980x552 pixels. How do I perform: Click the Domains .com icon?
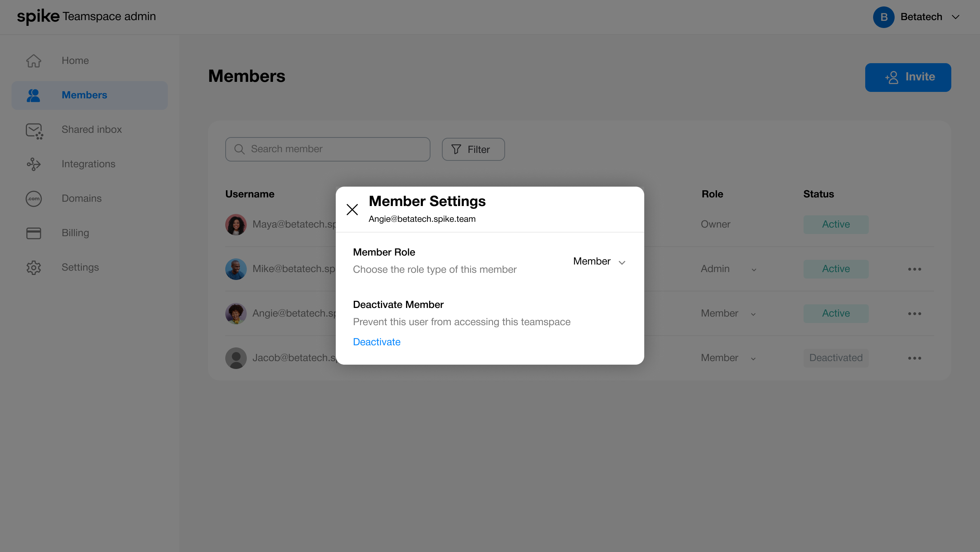point(33,199)
